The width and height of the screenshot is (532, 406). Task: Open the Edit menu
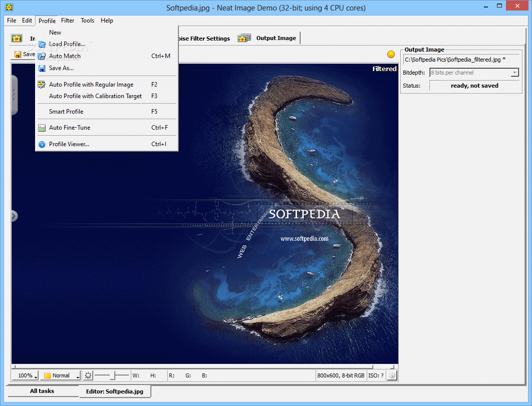tap(27, 21)
